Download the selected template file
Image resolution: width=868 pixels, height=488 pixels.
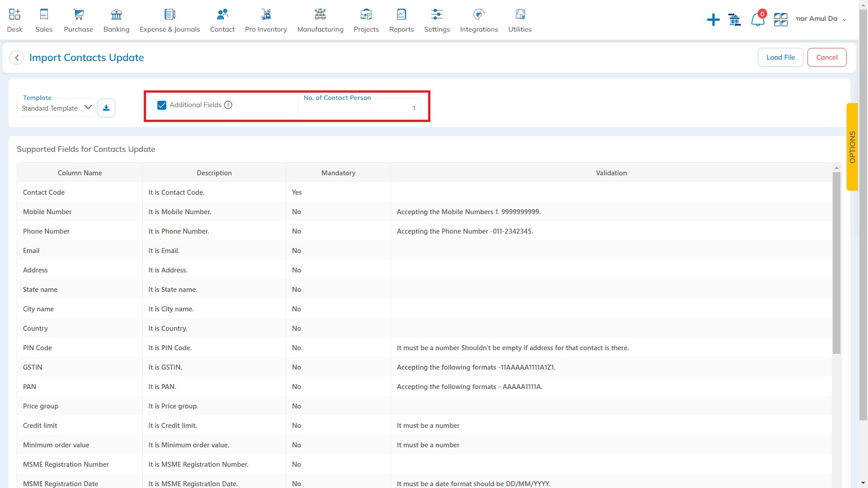coord(106,108)
